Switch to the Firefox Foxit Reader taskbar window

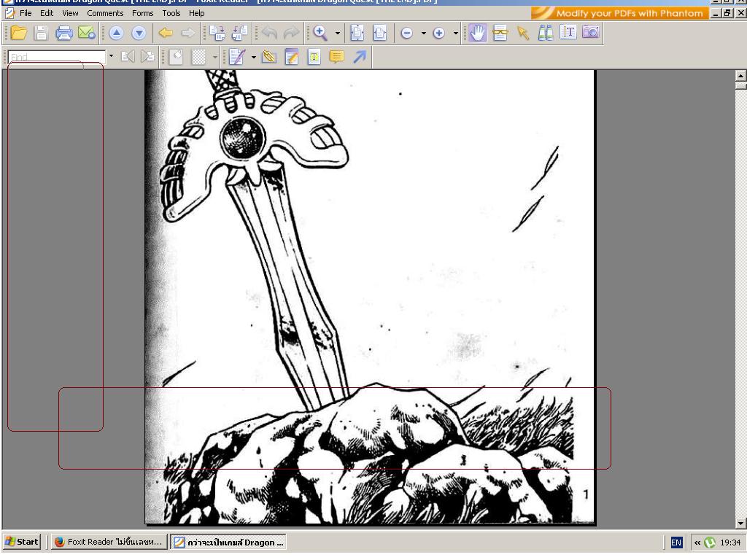pos(109,542)
